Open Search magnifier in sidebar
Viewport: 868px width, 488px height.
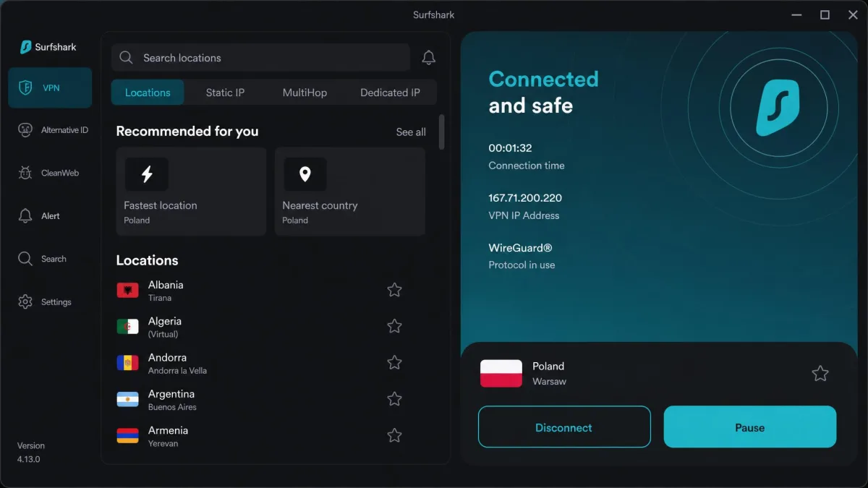(x=25, y=259)
